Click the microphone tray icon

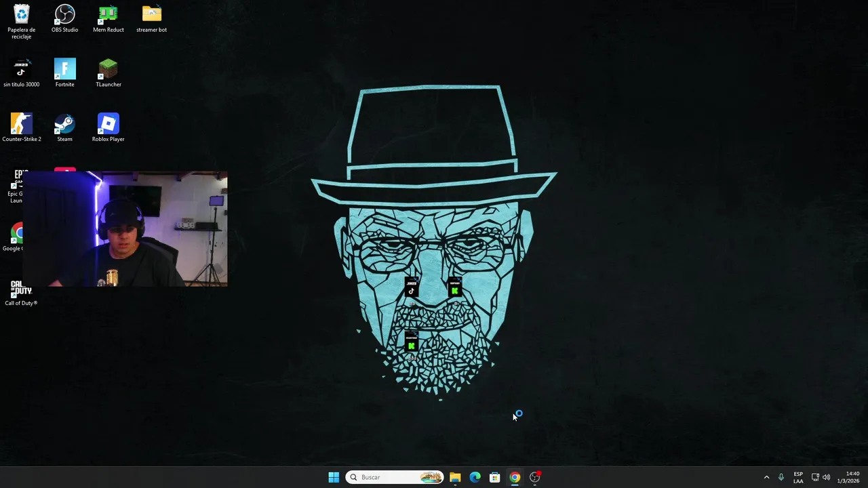point(781,477)
